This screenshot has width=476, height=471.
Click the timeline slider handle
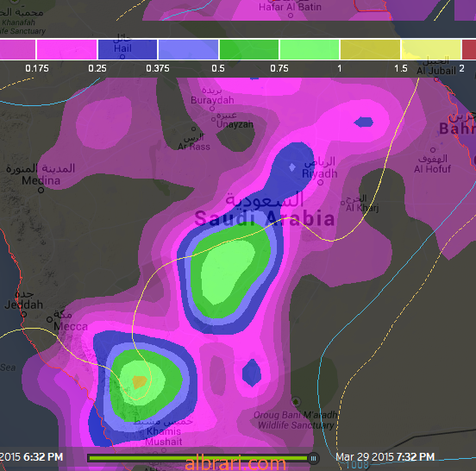(313, 458)
